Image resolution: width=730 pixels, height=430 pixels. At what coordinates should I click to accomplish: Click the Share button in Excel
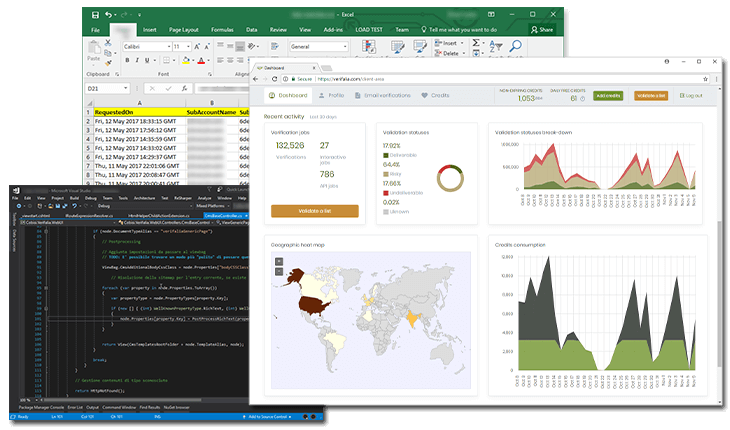point(540,30)
